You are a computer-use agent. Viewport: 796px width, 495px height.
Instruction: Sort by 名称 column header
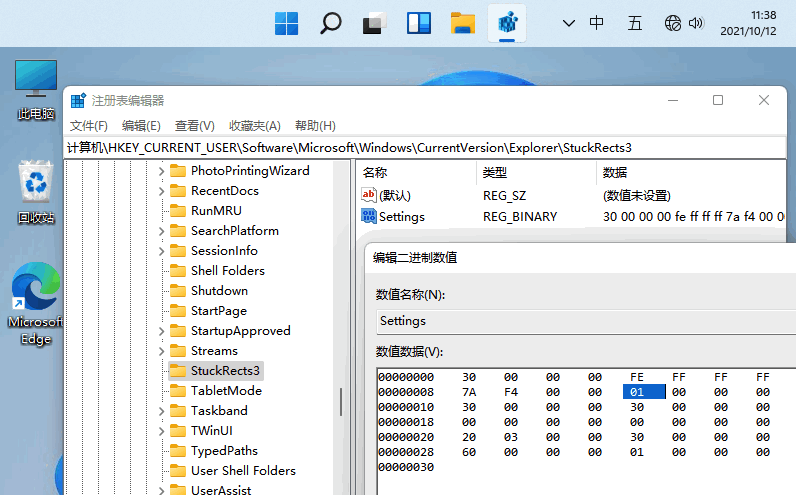(x=375, y=173)
